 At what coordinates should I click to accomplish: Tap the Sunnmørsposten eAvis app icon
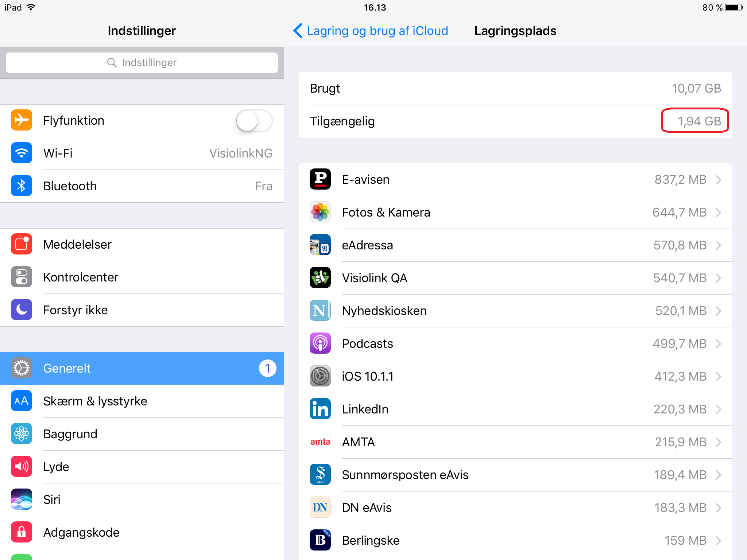[x=320, y=475]
